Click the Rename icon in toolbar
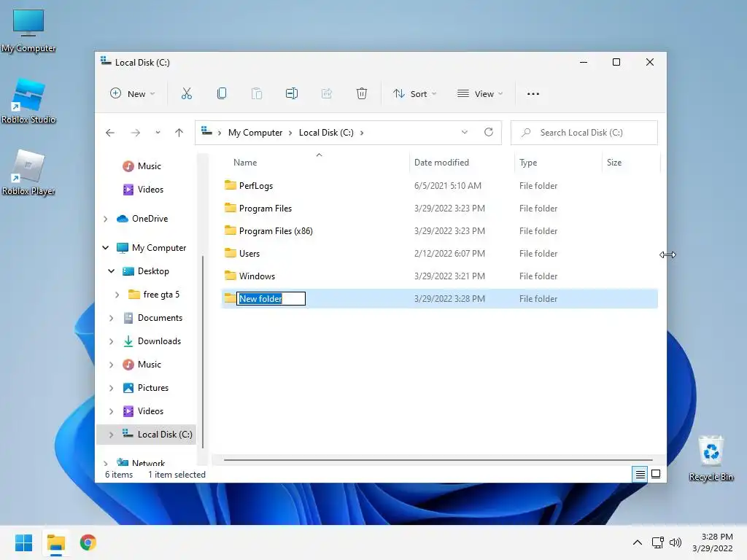 (292, 94)
